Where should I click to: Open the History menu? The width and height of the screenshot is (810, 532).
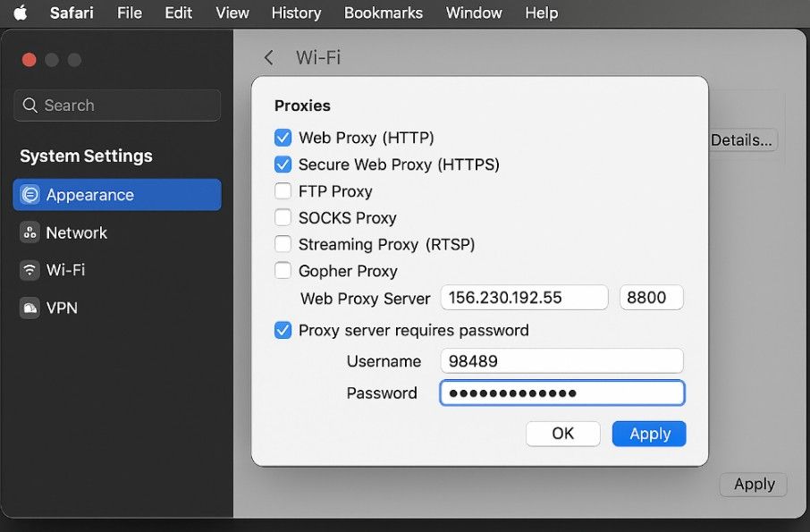[x=296, y=13]
